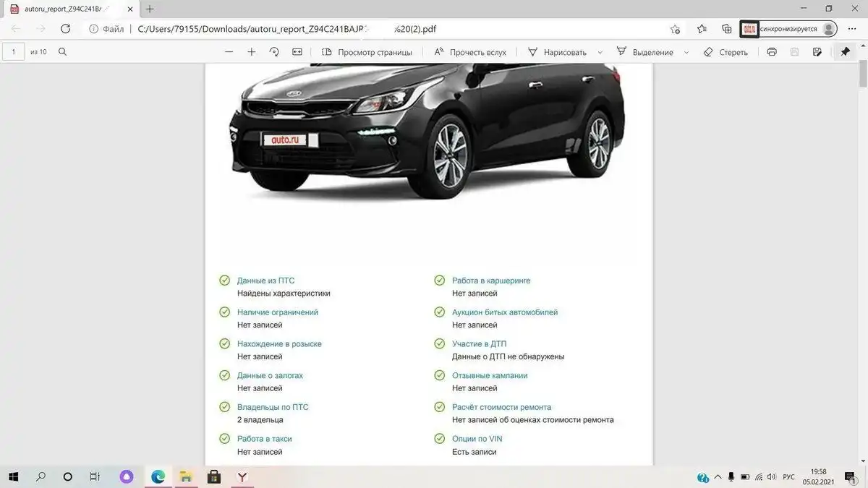Fit the page to width
This screenshot has height=488, width=868.
click(297, 52)
